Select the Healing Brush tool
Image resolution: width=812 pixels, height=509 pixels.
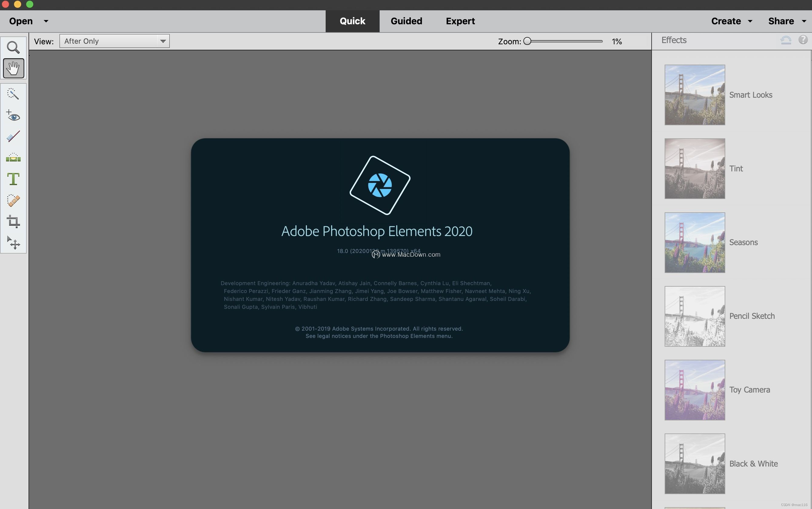click(x=13, y=200)
